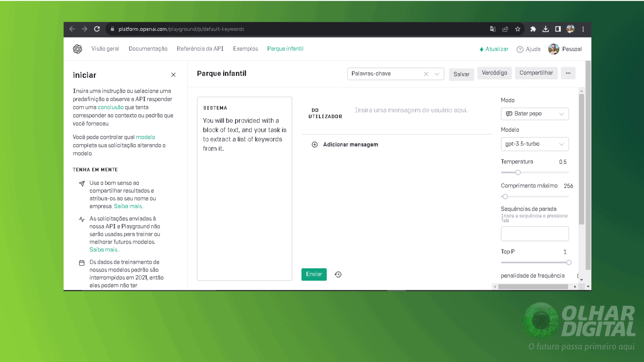This screenshot has width=644, height=362.
Task: Click the horizontal scrollbar left arrow
Action: [x=495, y=287]
